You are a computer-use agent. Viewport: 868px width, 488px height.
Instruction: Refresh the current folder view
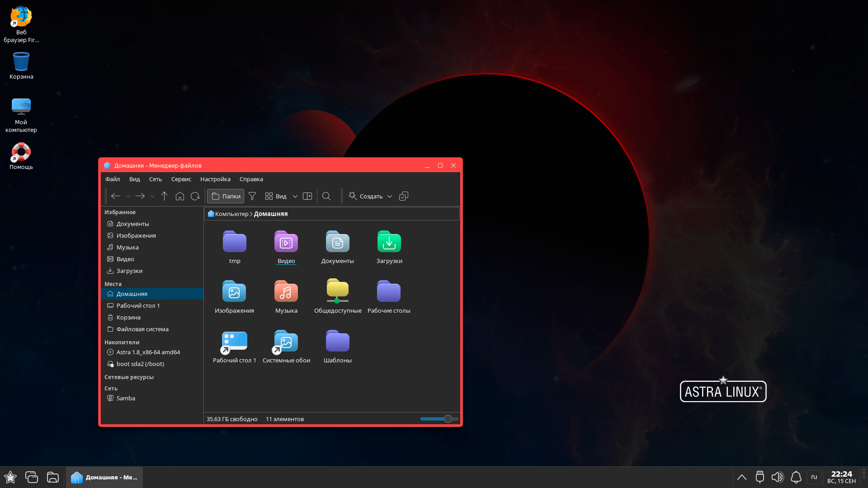point(195,196)
